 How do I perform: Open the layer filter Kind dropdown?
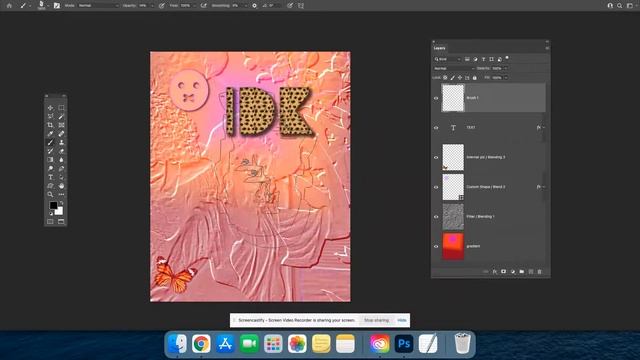click(448, 59)
